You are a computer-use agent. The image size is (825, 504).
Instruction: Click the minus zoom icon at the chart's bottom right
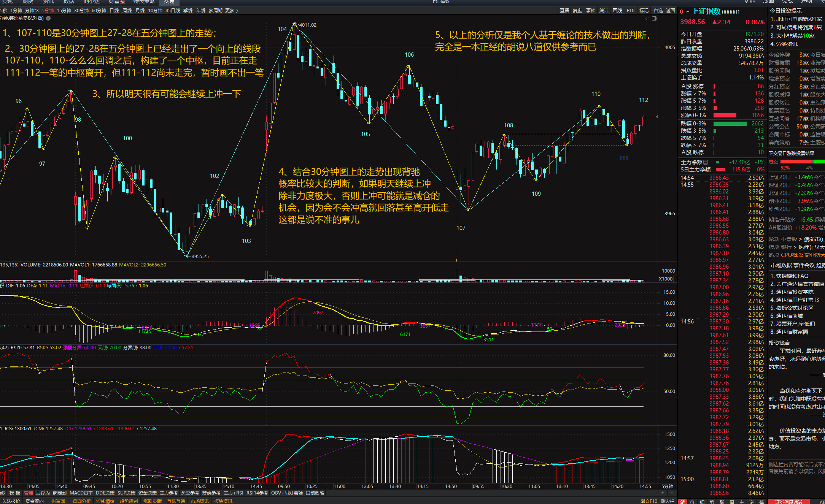coord(672,493)
